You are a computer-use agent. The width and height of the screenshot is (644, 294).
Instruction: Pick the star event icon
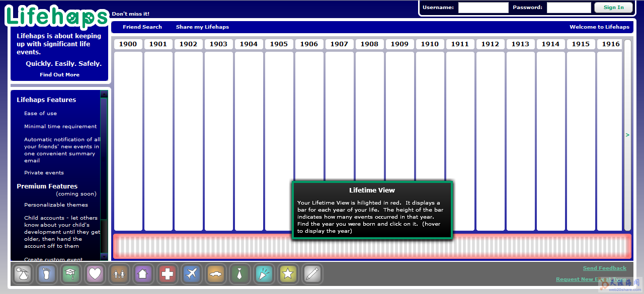tap(288, 274)
